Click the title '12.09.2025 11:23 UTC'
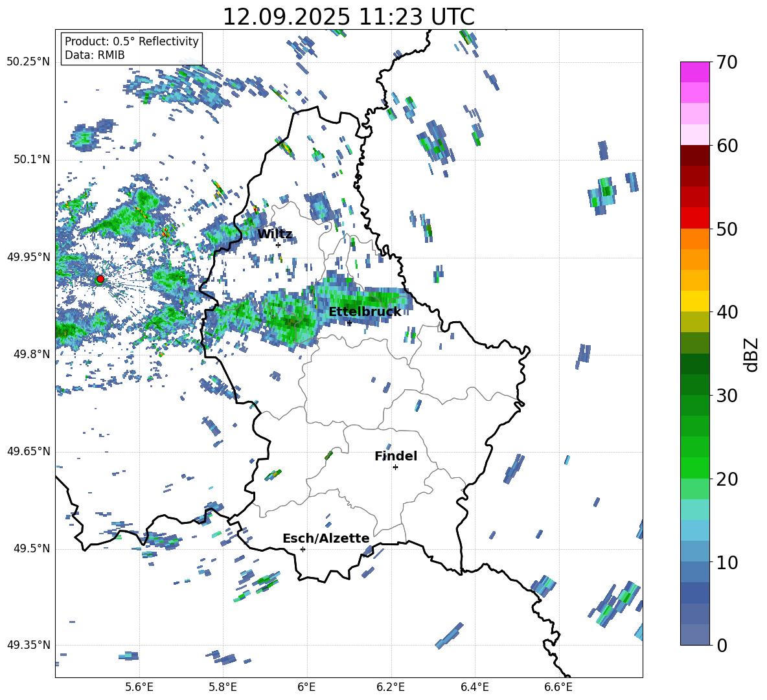This screenshot has height=700, width=767. point(349,17)
